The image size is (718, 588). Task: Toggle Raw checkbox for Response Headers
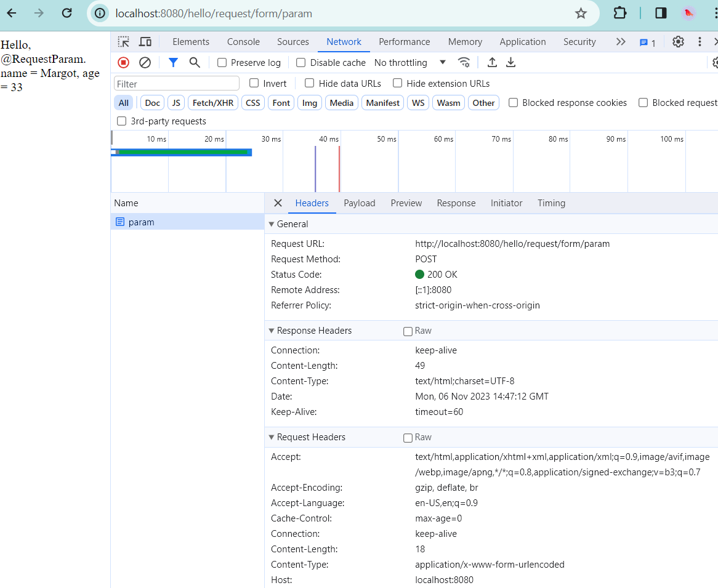click(x=408, y=331)
